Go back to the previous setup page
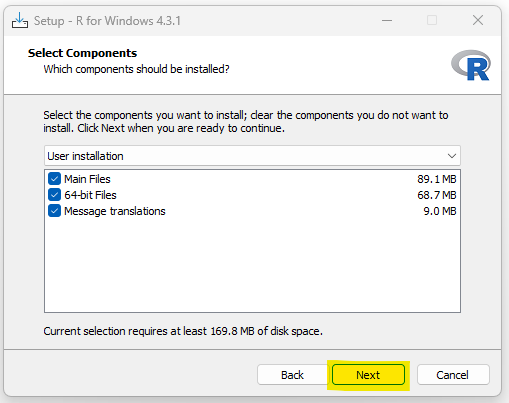This screenshot has width=509, height=403. 292,375
